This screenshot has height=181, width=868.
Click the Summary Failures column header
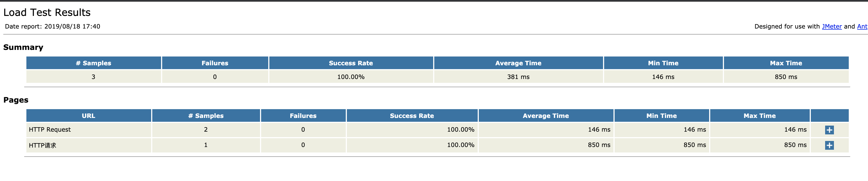tap(215, 63)
